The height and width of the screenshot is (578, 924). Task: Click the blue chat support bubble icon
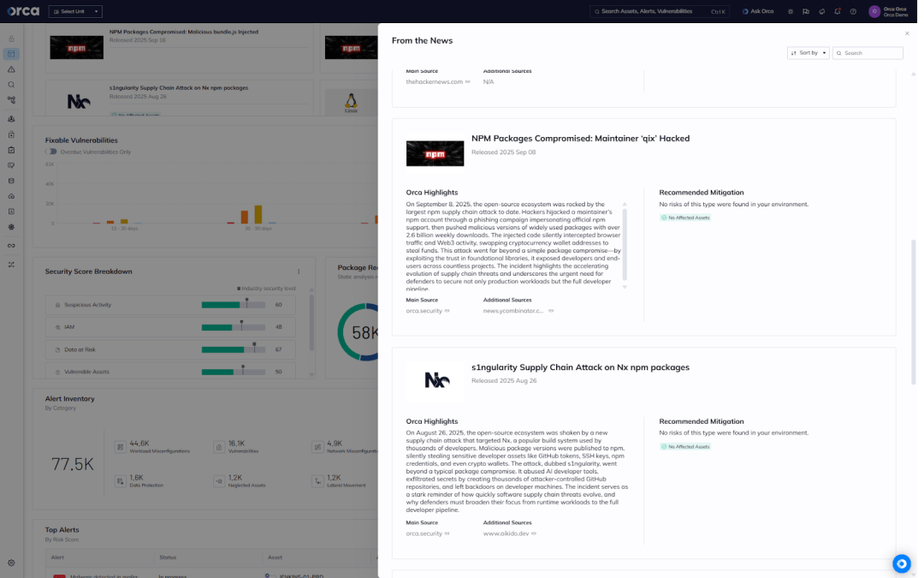click(x=901, y=563)
